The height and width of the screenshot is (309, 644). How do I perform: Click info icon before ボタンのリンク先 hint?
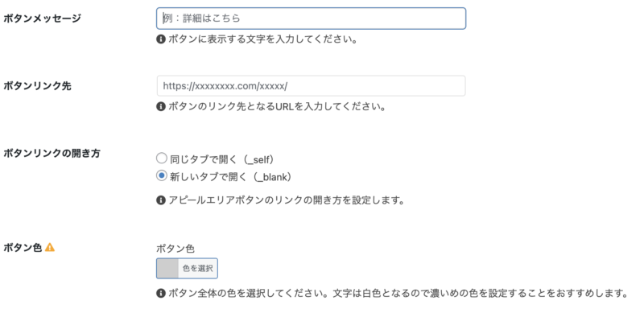pos(161,107)
